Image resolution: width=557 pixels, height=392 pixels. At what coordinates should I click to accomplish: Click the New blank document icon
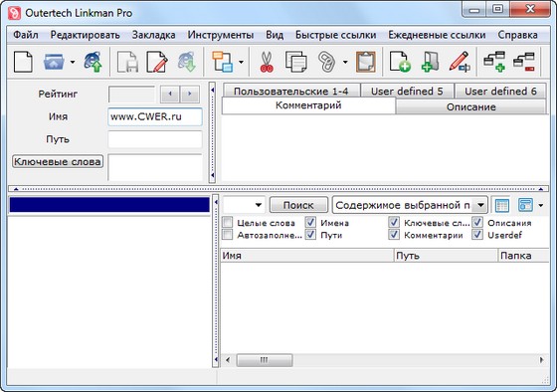(23, 62)
